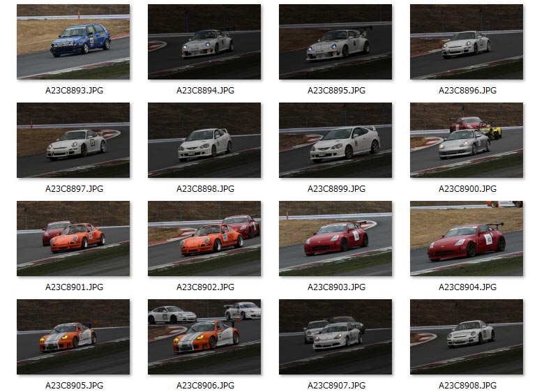Click the file name A23C8896.JPG
Screen dimensions: 537x392
pyautogui.click(x=468, y=91)
